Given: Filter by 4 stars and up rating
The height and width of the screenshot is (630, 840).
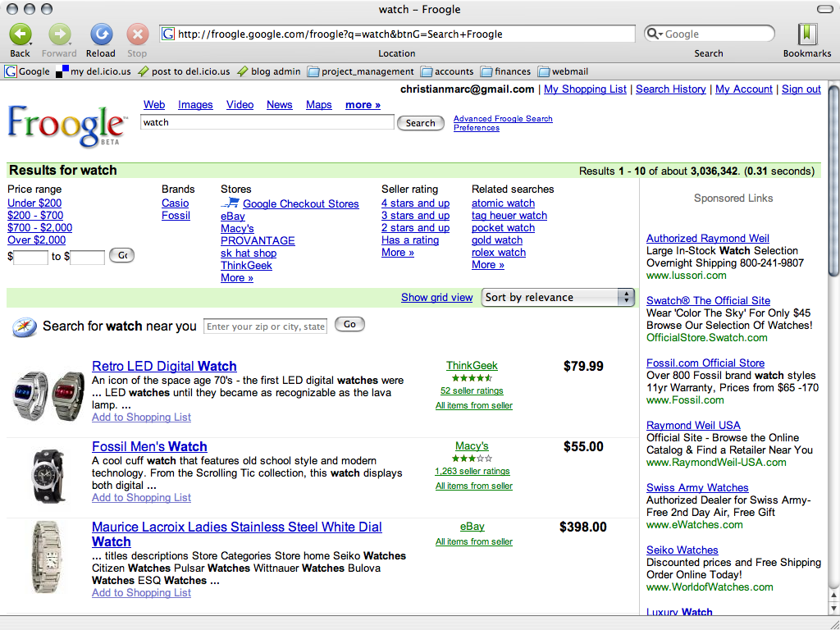Looking at the screenshot, I should pyautogui.click(x=415, y=203).
